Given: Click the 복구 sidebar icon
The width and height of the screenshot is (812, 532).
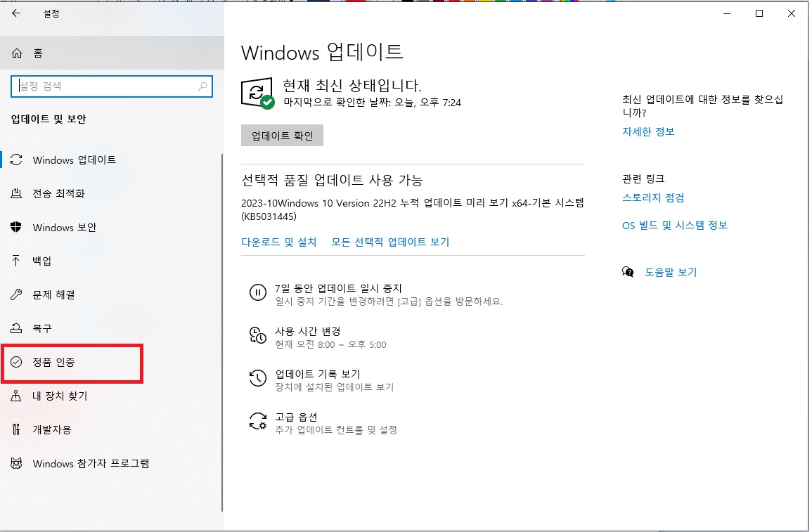Looking at the screenshot, I should pyautogui.click(x=17, y=328).
